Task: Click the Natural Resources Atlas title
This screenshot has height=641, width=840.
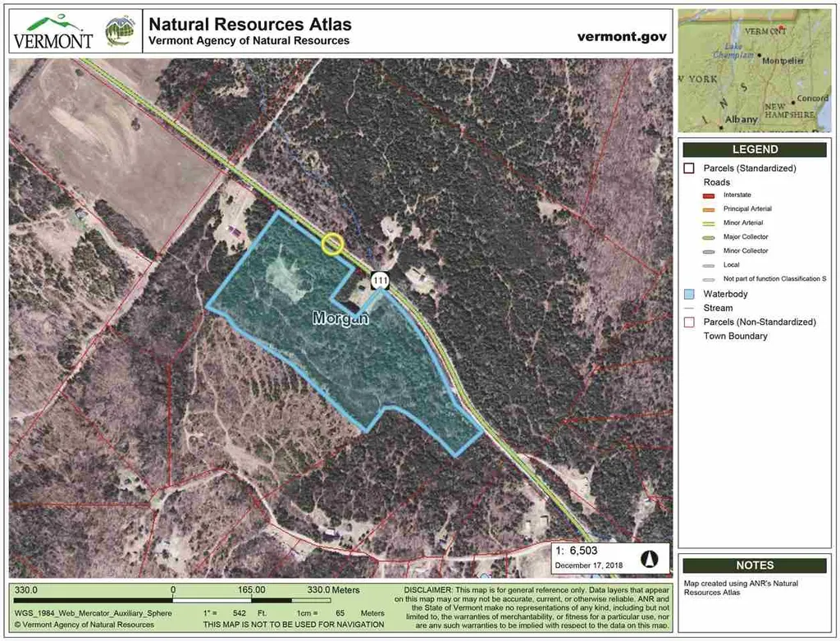Action: pos(249,25)
